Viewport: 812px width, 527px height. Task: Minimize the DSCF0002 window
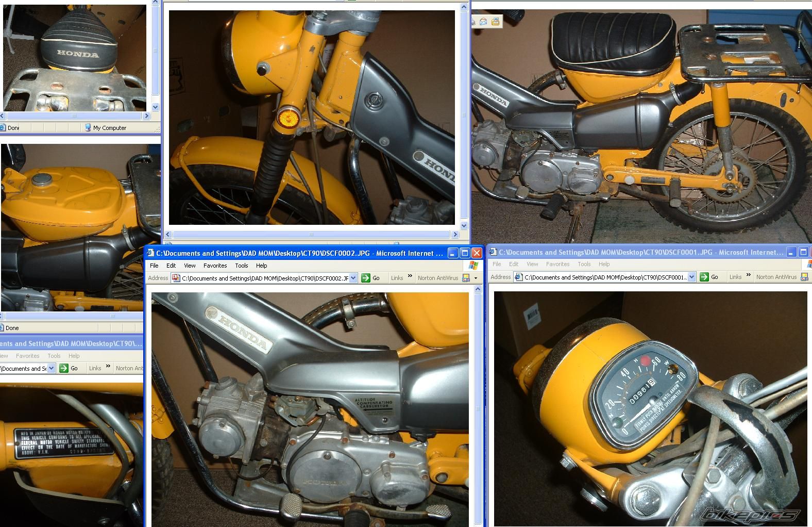coord(453,253)
